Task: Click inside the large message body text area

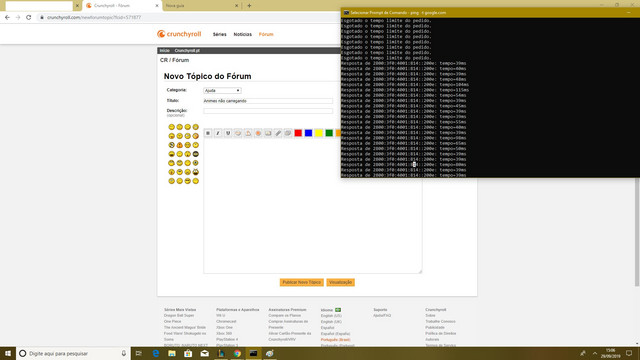Action: (313, 206)
